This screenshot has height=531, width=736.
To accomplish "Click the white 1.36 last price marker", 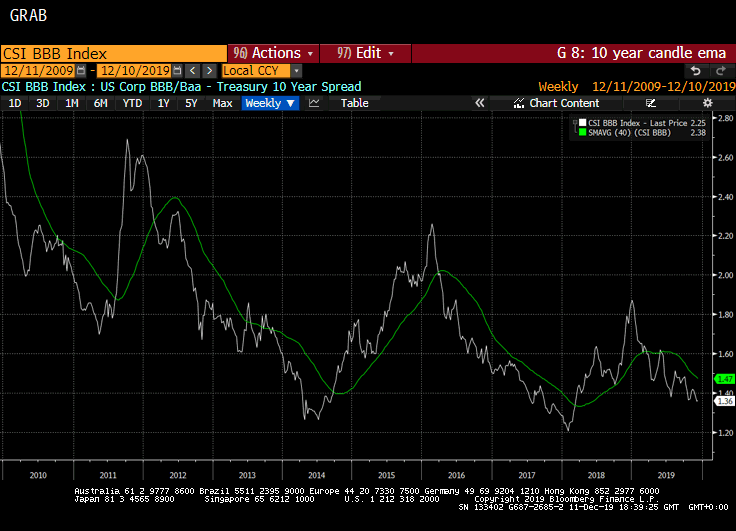I will coord(724,401).
